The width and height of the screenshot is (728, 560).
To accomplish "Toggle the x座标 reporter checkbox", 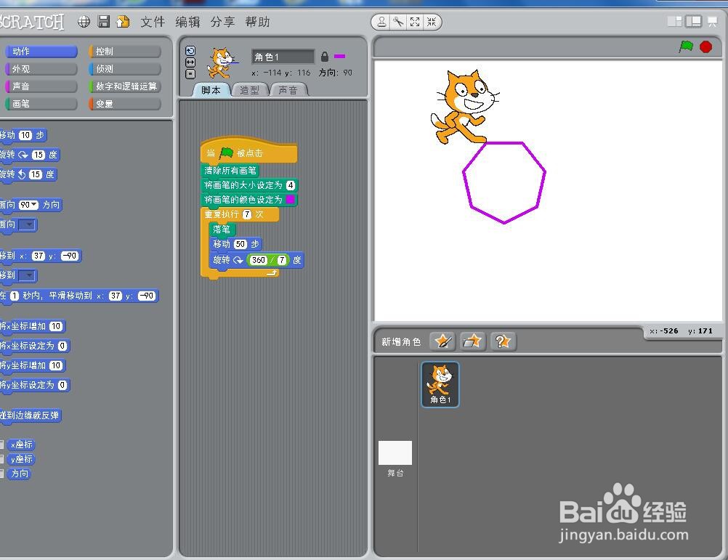I will pos(1,445).
